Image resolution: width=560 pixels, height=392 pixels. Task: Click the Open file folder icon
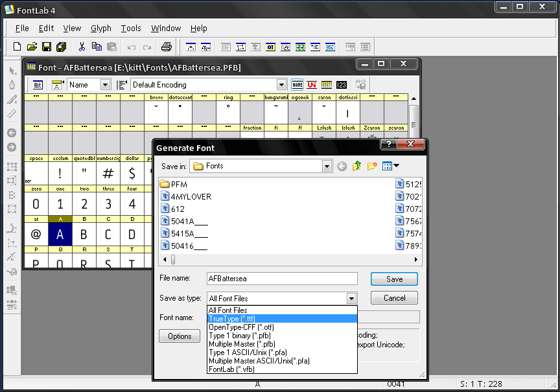pyautogui.click(x=32, y=47)
